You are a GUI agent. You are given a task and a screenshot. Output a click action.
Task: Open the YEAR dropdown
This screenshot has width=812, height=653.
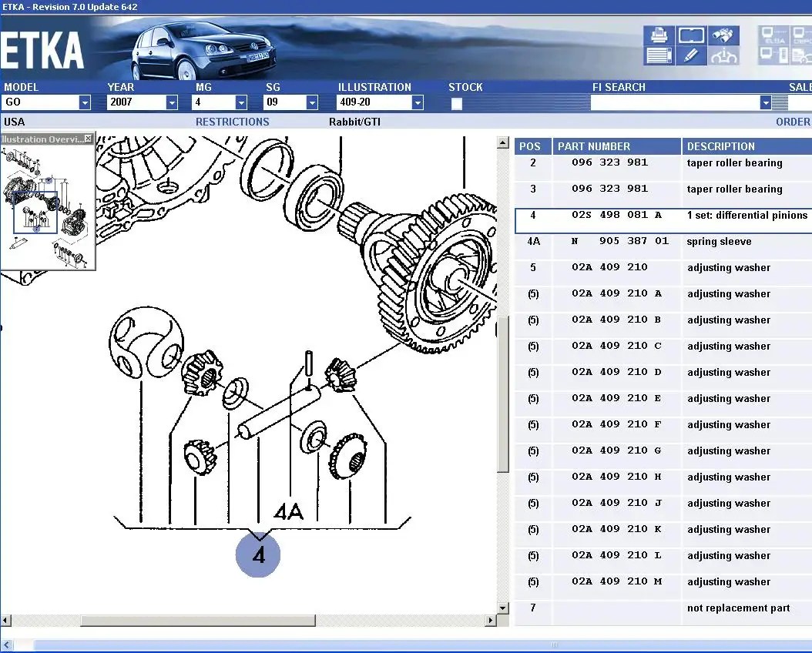point(172,102)
